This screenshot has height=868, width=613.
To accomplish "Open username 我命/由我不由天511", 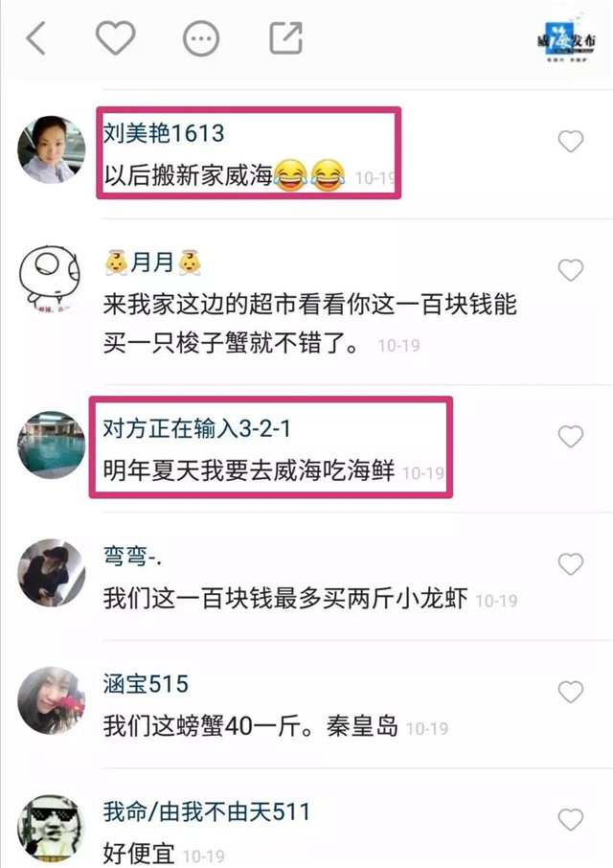I will tap(206, 812).
